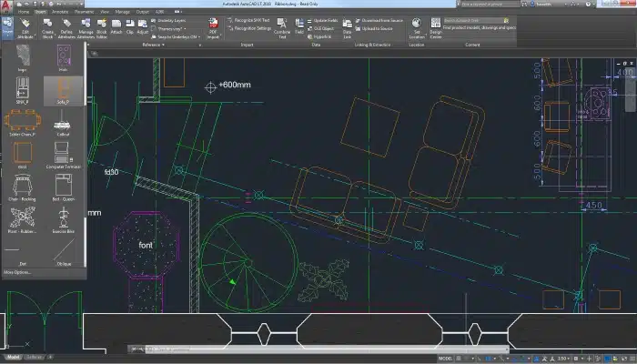Select the Sofa_P block thumbnail
The image size is (637, 364).
click(x=64, y=91)
